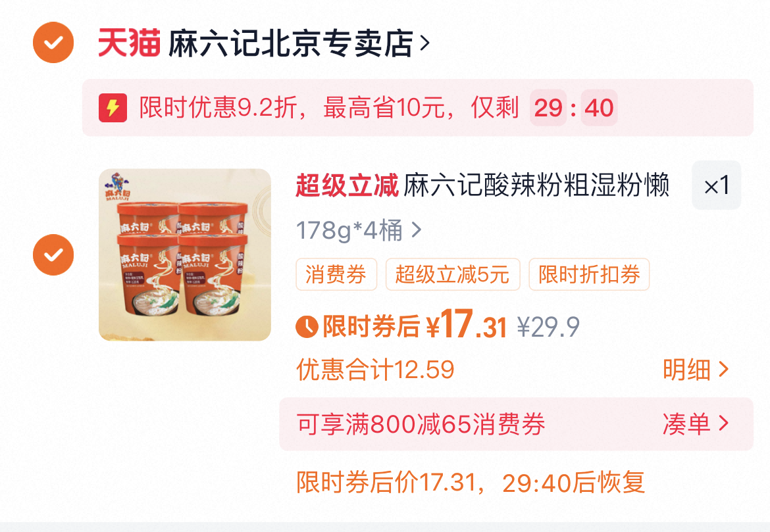
Task: Tap the 超级立减5元 discount tag
Action: [x=452, y=274]
